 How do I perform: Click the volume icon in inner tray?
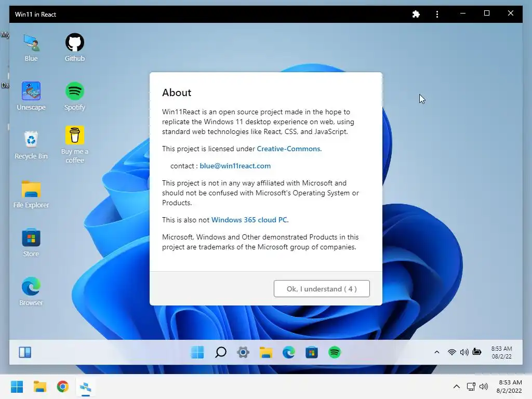tap(464, 352)
